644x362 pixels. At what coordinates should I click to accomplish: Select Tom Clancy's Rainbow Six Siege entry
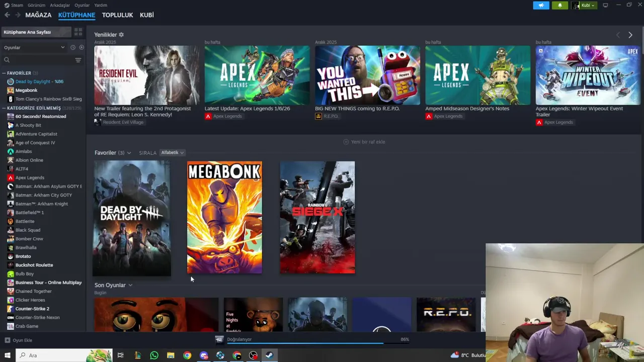48,99
